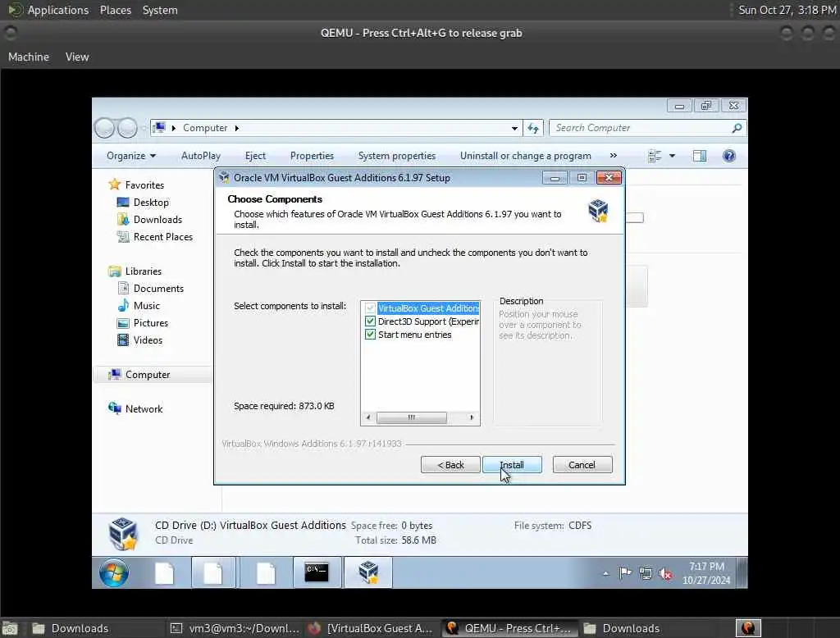The image size is (840, 638).
Task: Click the second blank taskbar document icon
Action: (213, 572)
